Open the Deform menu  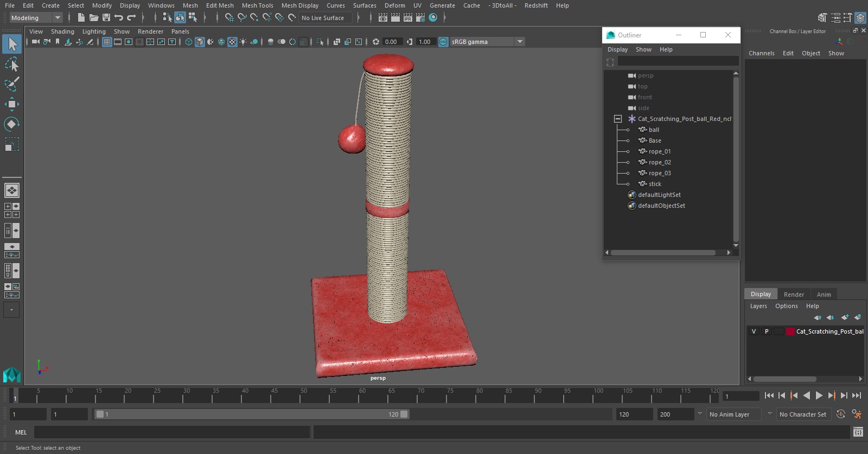click(x=395, y=5)
